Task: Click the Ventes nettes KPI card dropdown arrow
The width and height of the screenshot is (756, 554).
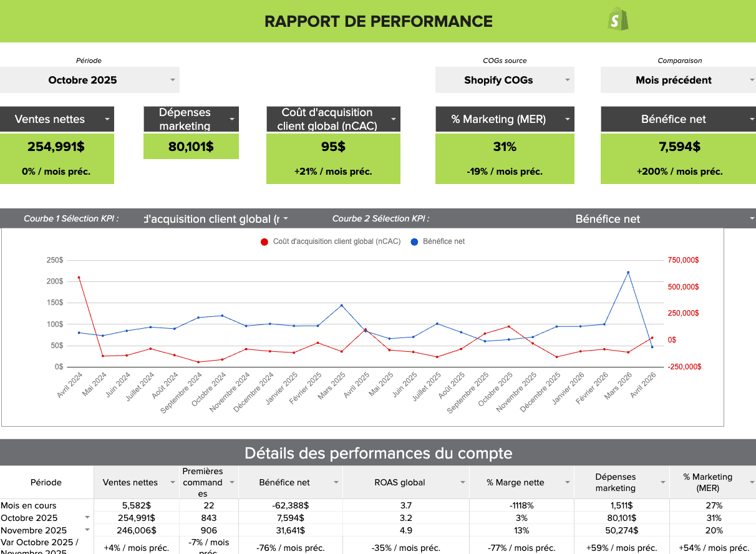Action: coord(107,119)
